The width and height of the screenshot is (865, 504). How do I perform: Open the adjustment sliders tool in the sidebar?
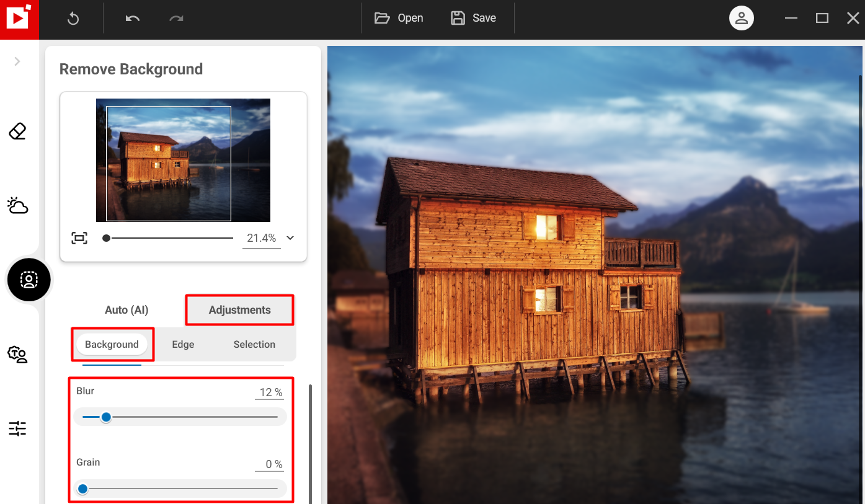click(17, 428)
